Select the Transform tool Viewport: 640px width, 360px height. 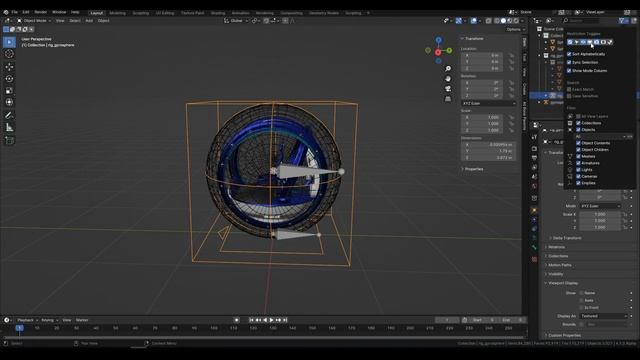tap(9, 102)
